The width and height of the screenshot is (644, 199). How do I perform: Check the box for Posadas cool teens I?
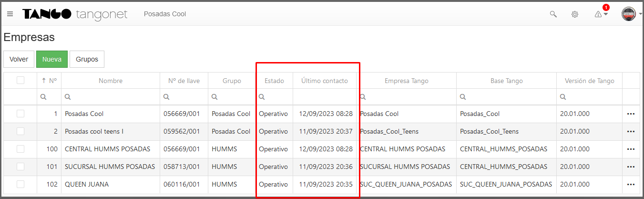[x=20, y=131]
